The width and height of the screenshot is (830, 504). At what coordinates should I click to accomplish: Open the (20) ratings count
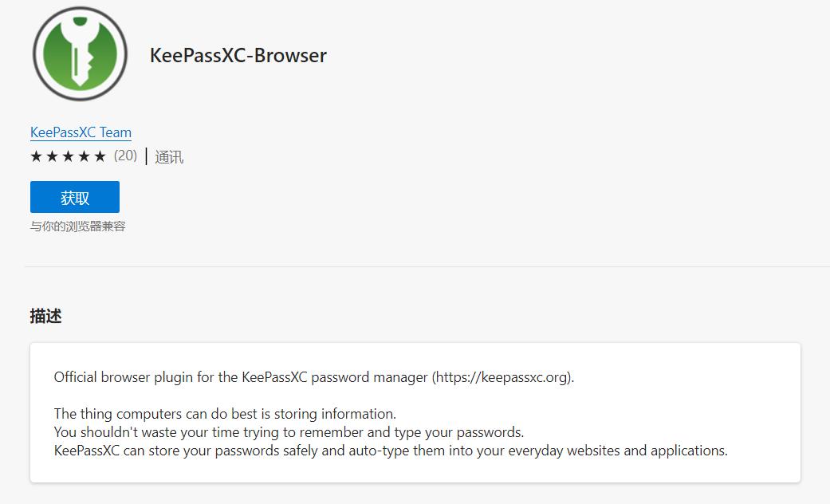[x=125, y=156]
